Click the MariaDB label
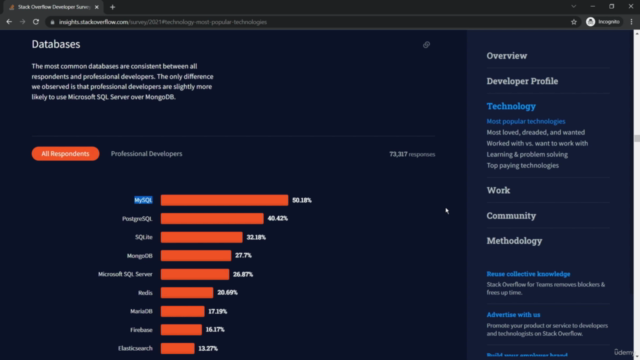This screenshot has width=640, height=360. click(x=141, y=311)
